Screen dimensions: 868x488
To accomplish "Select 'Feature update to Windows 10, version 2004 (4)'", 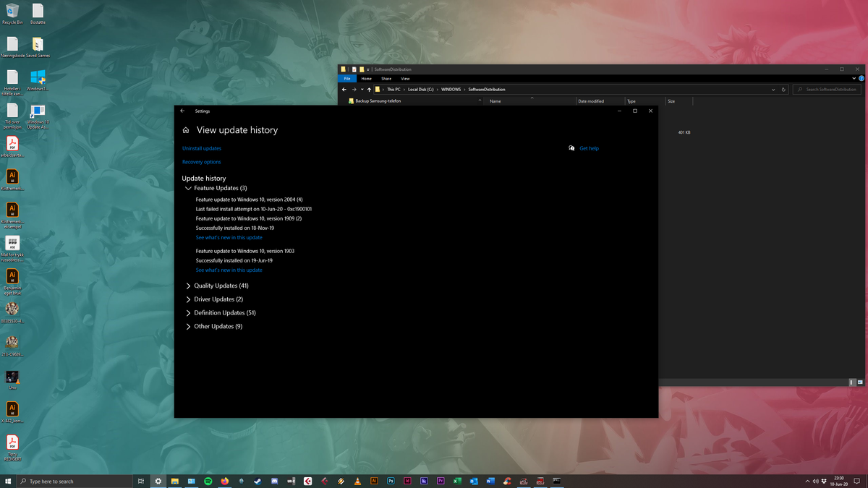I will [x=249, y=200].
